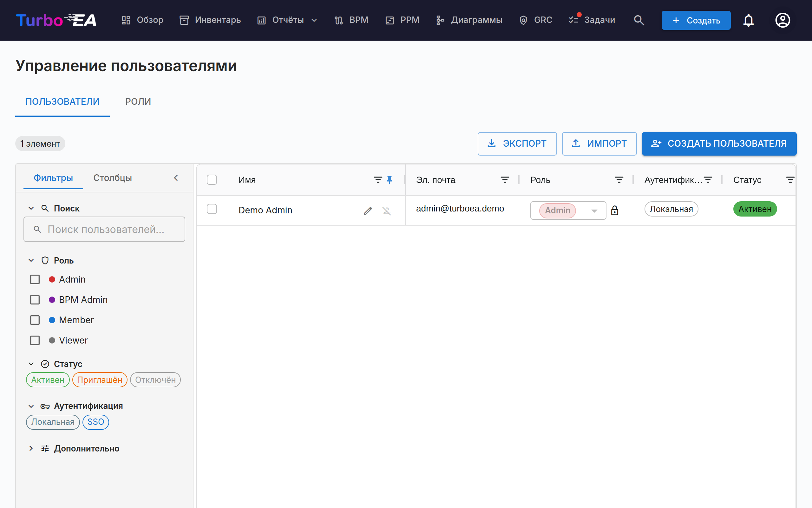Check the Viewer role filter

point(35,340)
